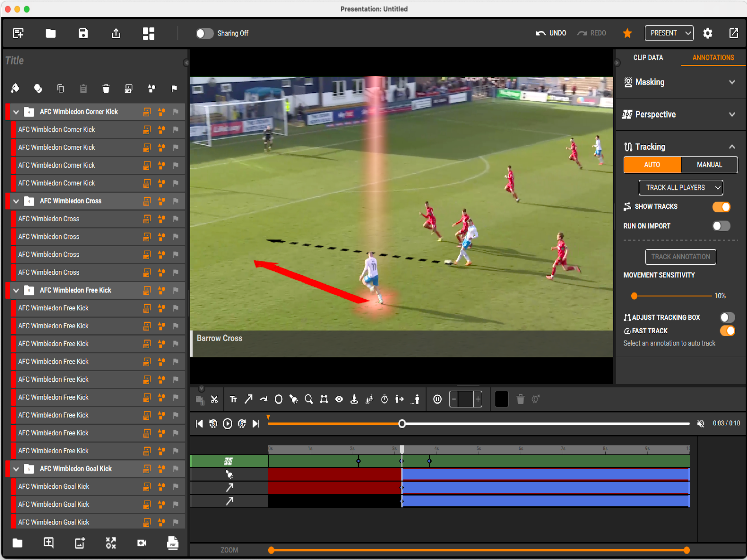This screenshot has height=560, width=747.
Task: Pop out window with external icon
Action: [734, 33]
